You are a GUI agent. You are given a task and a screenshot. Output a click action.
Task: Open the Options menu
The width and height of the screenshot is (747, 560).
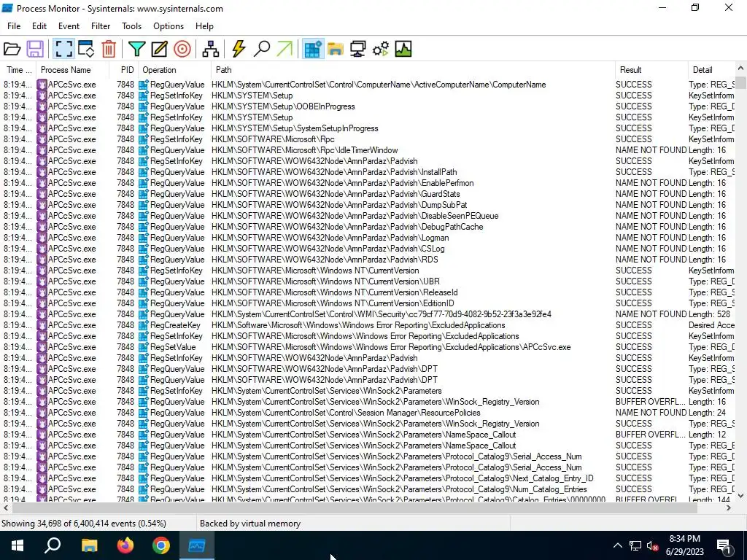(169, 26)
